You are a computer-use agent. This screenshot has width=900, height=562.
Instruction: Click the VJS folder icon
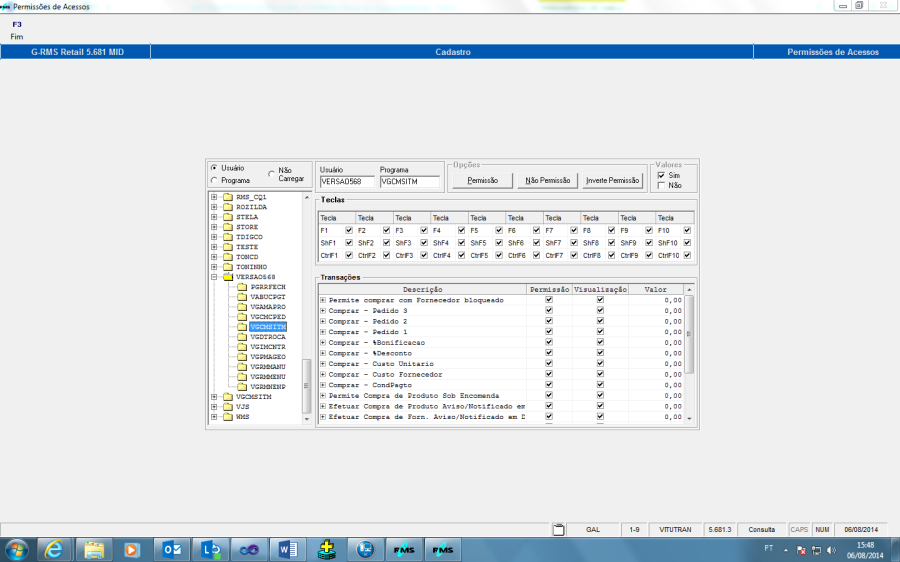pos(228,406)
